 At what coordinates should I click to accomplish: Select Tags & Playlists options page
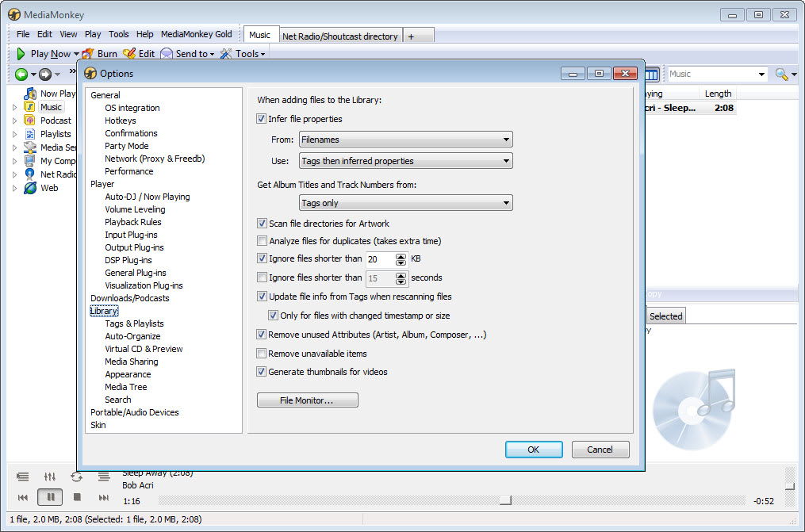pyautogui.click(x=135, y=323)
